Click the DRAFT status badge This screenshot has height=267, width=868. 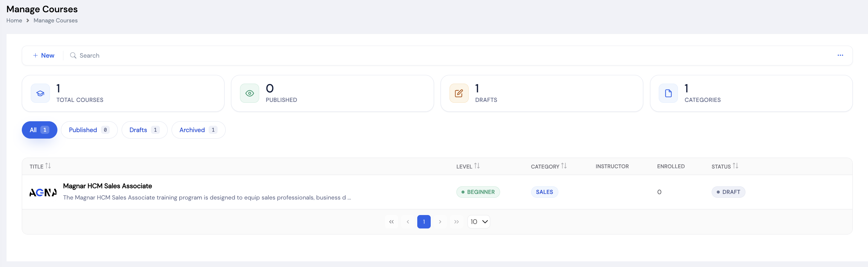tap(728, 192)
